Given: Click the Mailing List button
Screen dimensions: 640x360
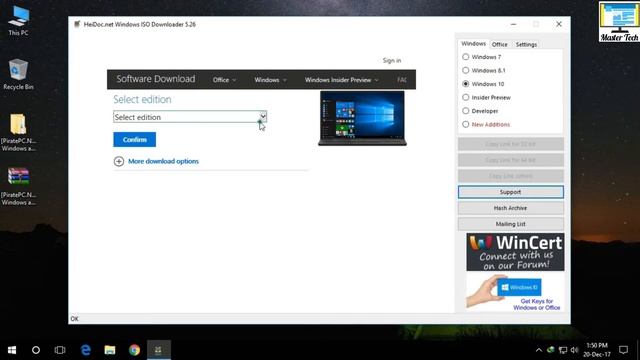Looking at the screenshot, I should tap(511, 224).
